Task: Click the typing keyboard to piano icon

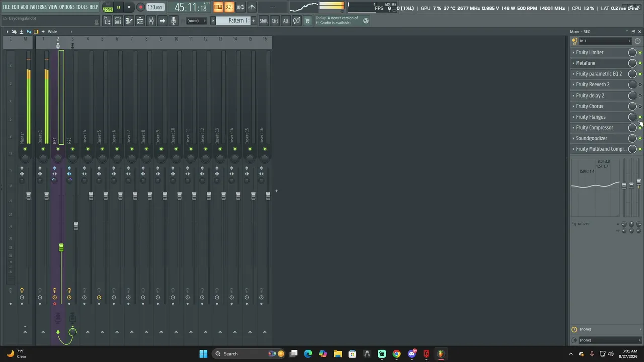Action: tap(218, 7)
